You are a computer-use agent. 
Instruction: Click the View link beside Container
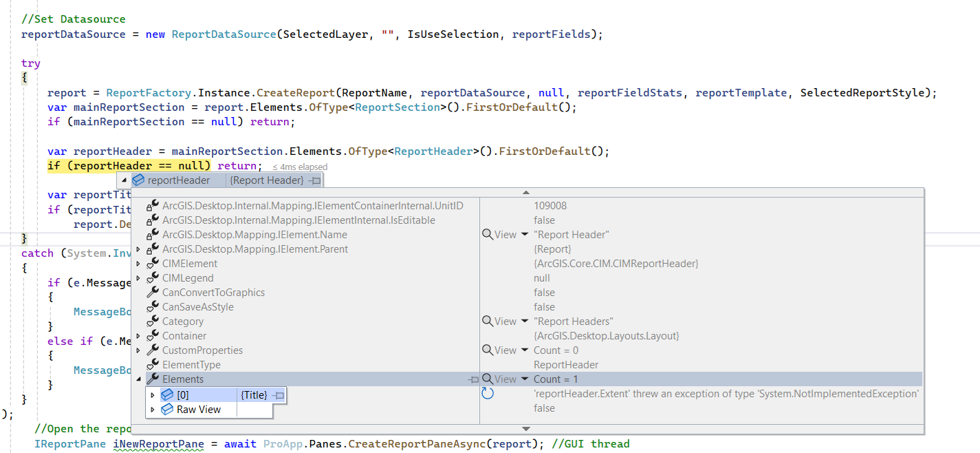[x=505, y=335]
